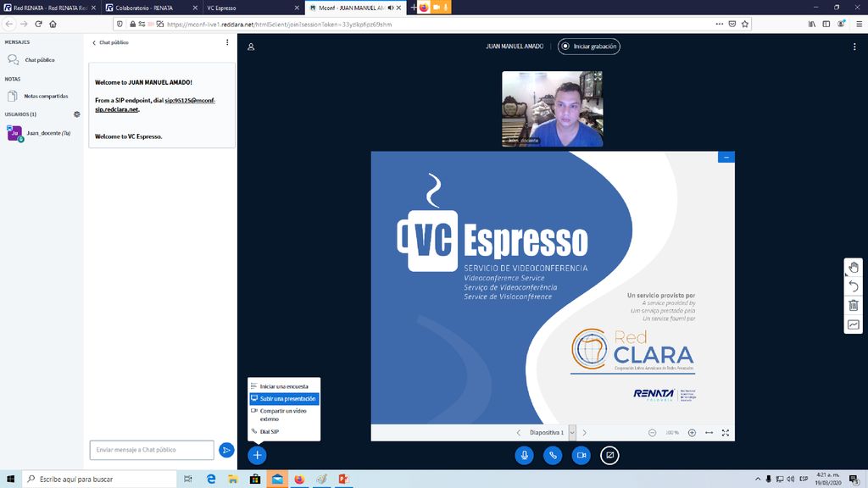Choose Iniciar una encuesta from the menu
The width and height of the screenshot is (868, 488).
[284, 386]
